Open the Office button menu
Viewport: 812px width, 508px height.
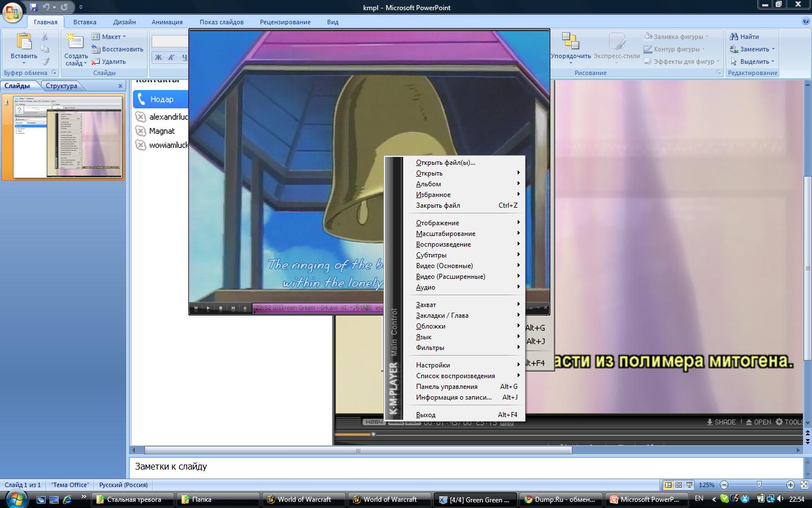click(12, 11)
